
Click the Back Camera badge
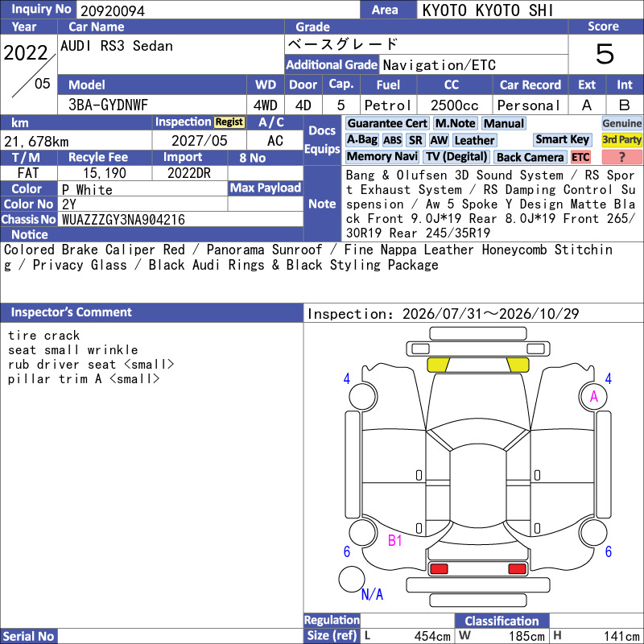point(530,157)
